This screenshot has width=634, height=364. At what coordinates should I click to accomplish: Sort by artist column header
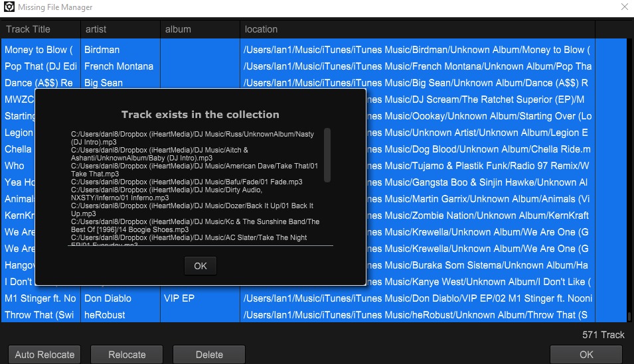pos(120,29)
